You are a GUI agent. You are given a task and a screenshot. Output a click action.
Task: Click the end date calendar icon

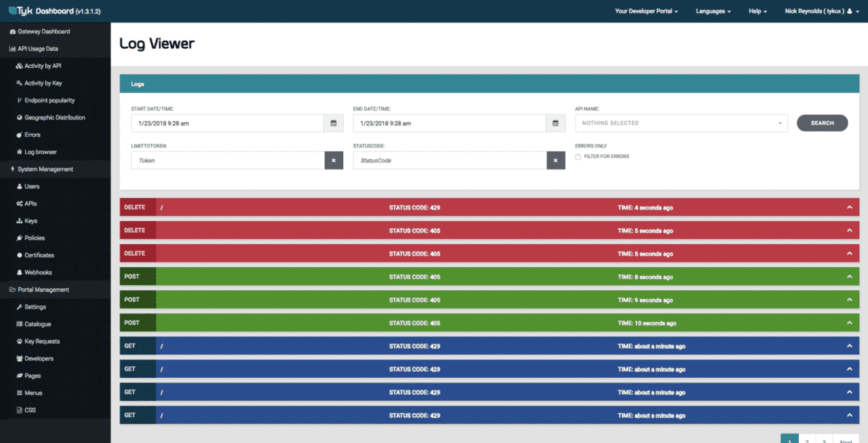tap(555, 123)
